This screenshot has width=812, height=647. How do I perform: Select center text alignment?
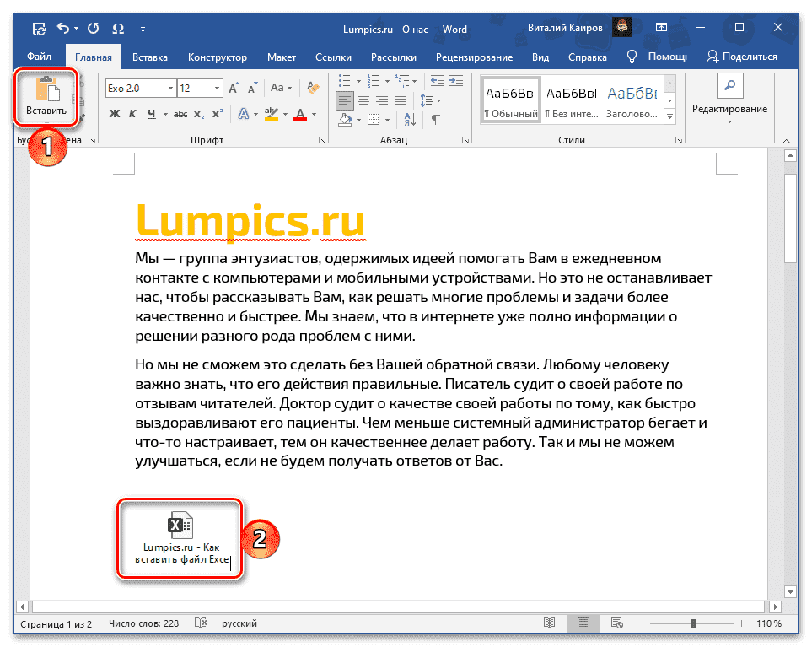[x=363, y=100]
